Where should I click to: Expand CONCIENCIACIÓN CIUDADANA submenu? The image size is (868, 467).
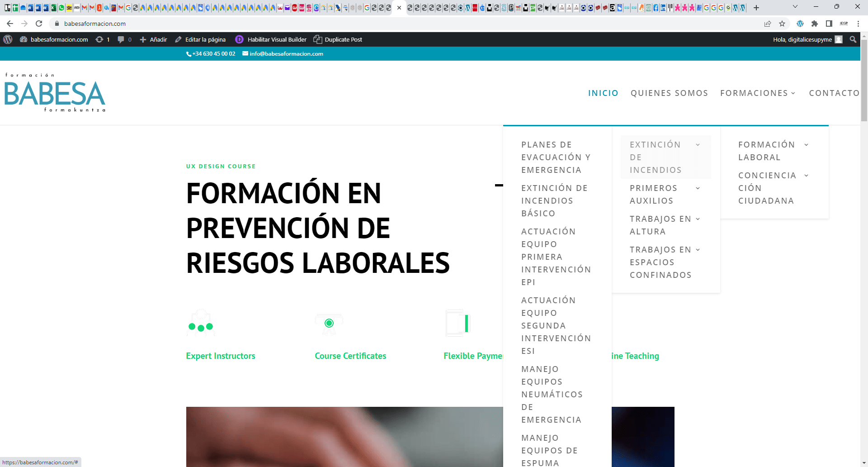click(x=774, y=188)
